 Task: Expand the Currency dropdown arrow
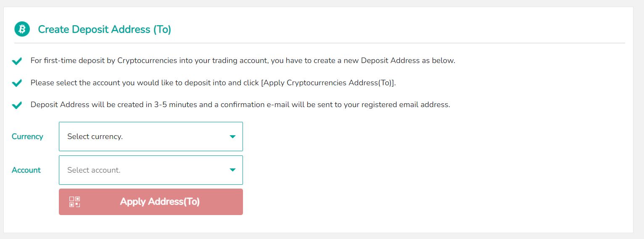(x=232, y=137)
